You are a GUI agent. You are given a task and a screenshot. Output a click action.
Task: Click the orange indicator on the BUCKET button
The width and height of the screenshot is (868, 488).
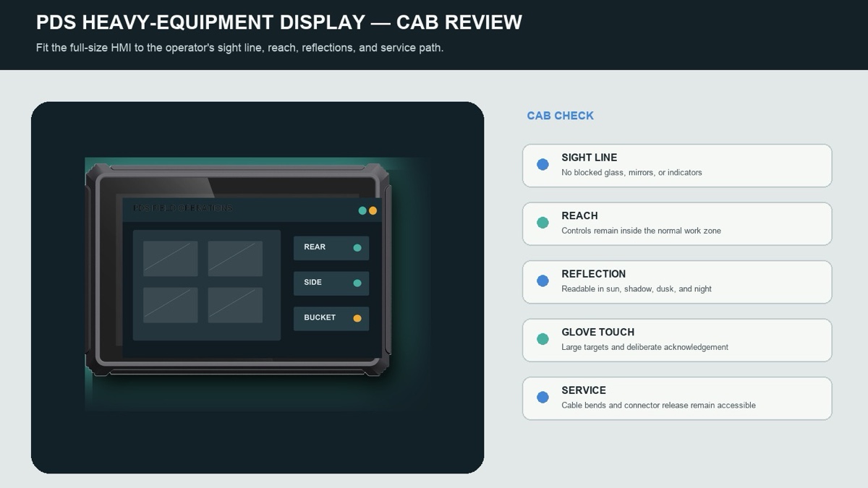point(357,319)
